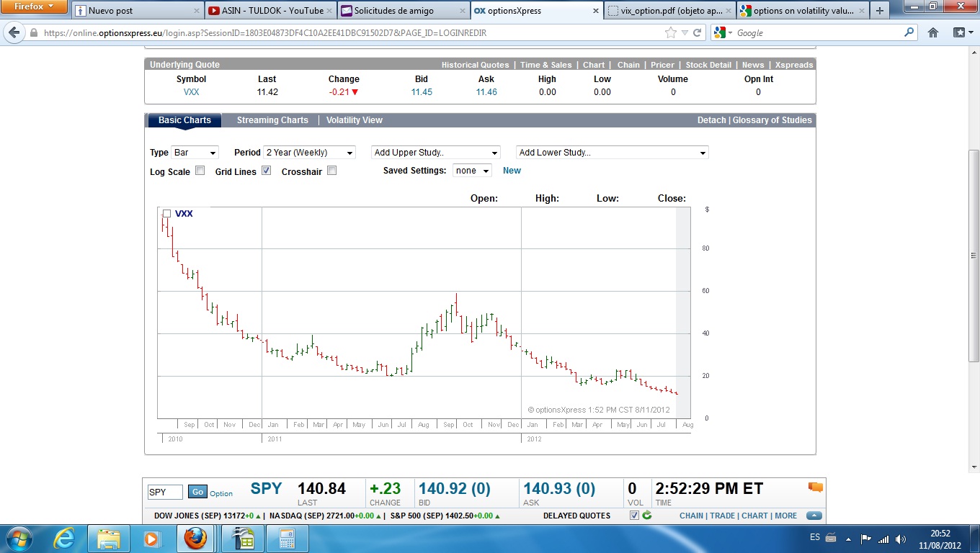This screenshot has height=553, width=980.
Task: Switch to Firefox in the taskbar
Action: [195, 539]
